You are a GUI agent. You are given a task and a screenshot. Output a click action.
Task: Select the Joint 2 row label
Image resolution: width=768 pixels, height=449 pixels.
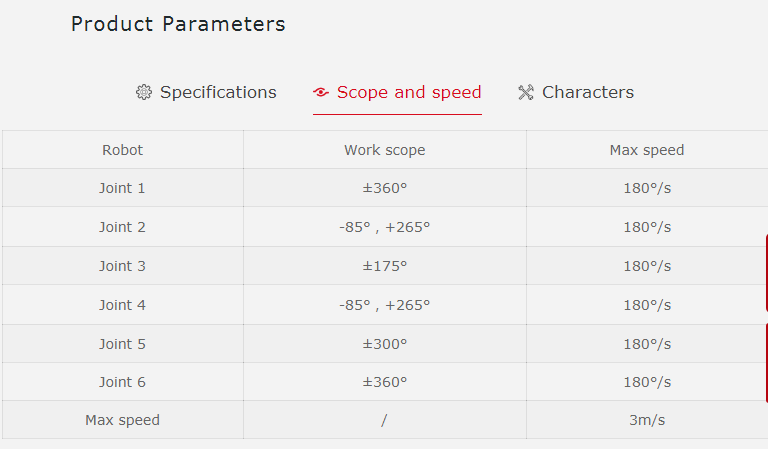tap(122, 227)
